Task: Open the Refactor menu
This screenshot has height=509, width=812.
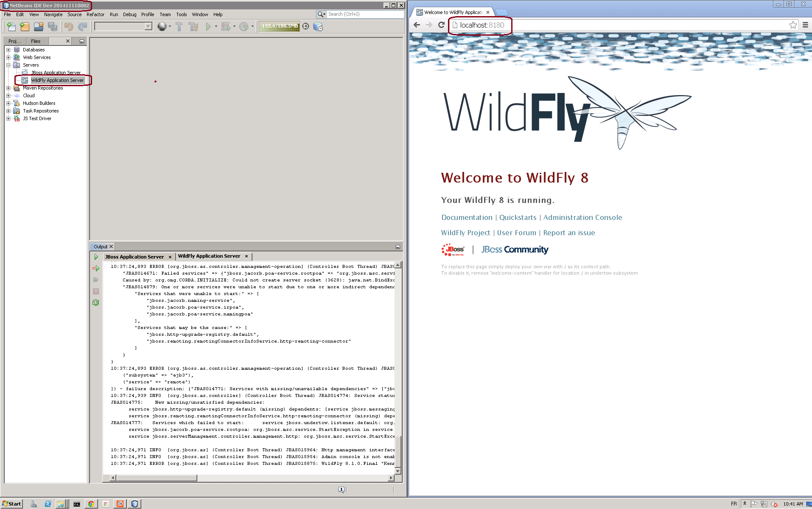Action: 95,14
